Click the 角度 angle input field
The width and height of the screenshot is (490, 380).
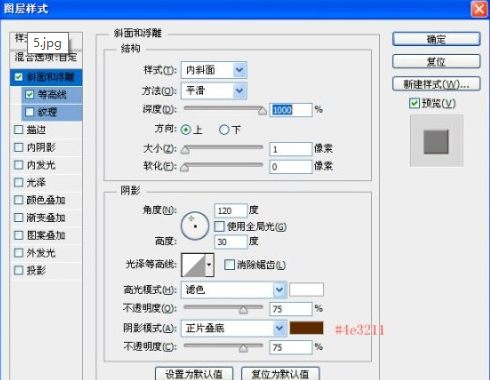coord(230,211)
